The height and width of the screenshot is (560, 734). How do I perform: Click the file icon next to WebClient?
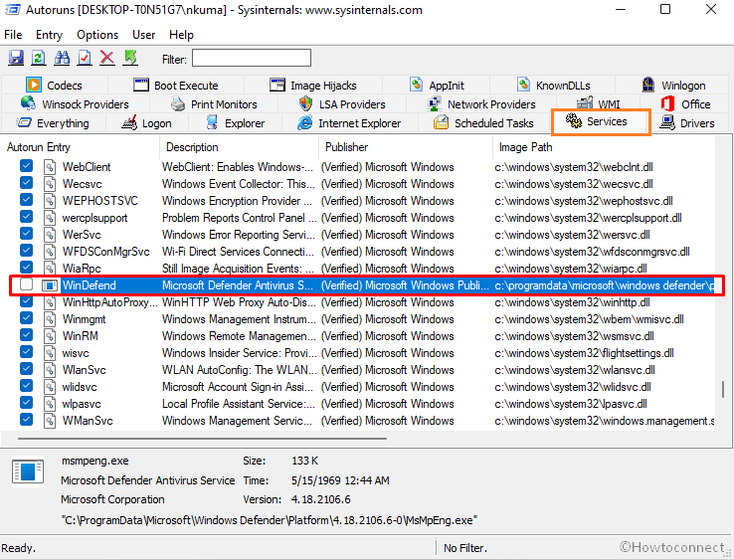coord(49,167)
